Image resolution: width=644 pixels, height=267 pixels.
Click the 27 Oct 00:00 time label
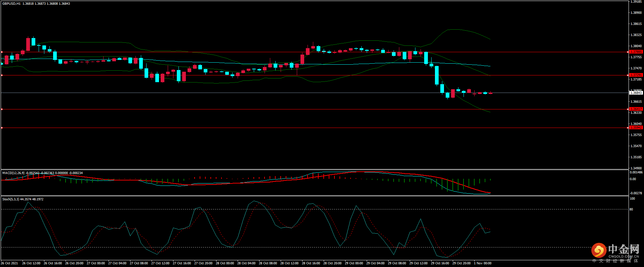96,263
